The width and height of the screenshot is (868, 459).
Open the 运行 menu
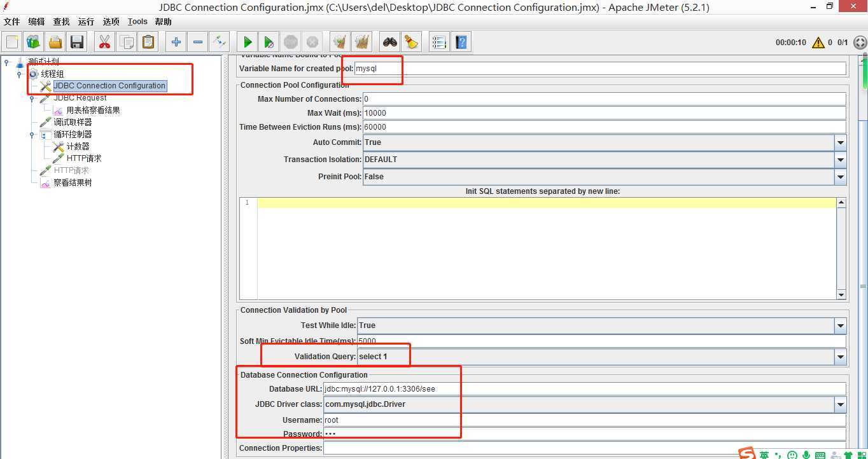(86, 22)
